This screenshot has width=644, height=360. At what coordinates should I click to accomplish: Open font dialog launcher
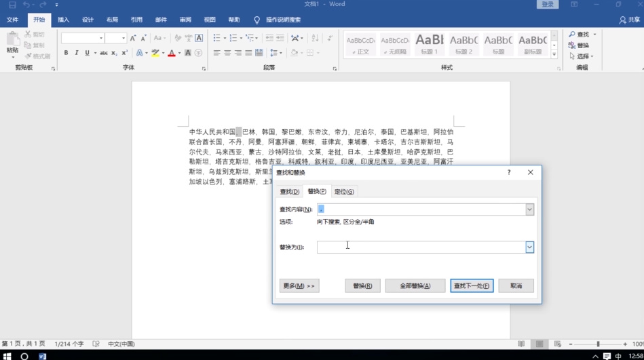[x=204, y=68]
